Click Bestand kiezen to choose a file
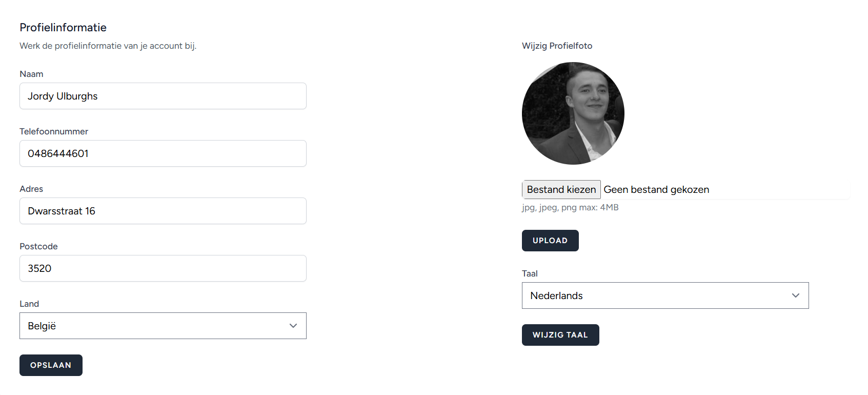Image resolution: width=868 pixels, height=395 pixels. [x=561, y=189]
